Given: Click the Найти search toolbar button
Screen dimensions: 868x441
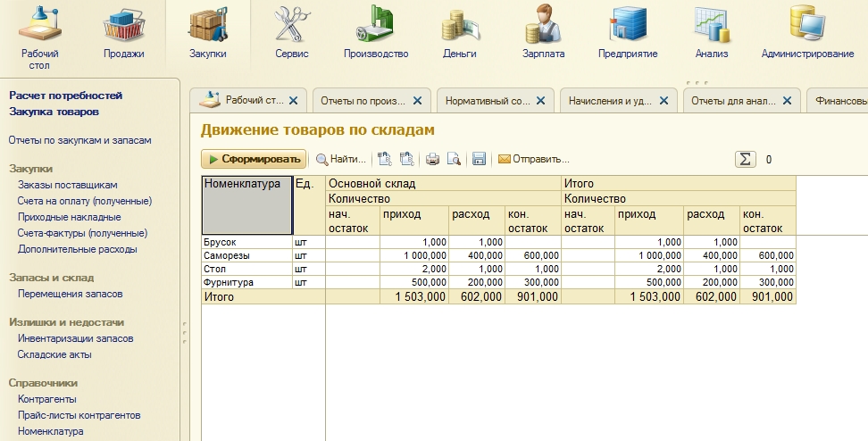Looking at the screenshot, I should (x=341, y=160).
